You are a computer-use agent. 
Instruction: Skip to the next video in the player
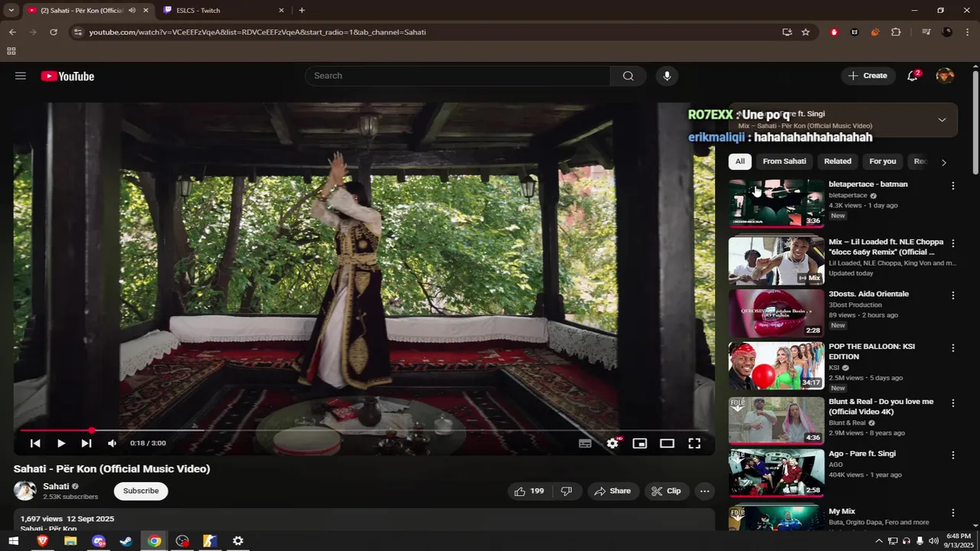[87, 443]
